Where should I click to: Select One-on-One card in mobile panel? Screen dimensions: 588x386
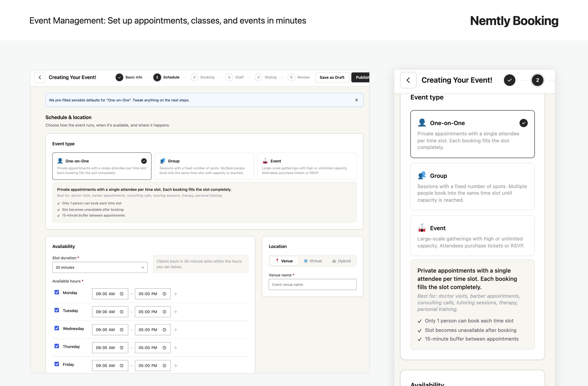[x=472, y=134]
